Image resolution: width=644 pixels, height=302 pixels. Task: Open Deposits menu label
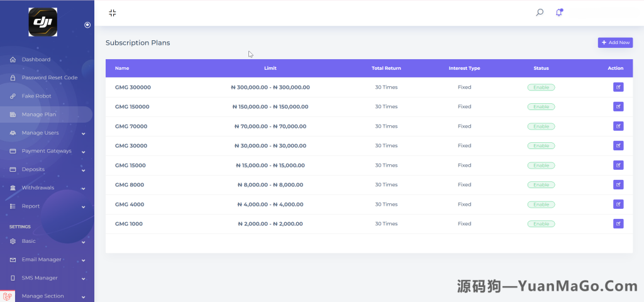[x=33, y=169]
